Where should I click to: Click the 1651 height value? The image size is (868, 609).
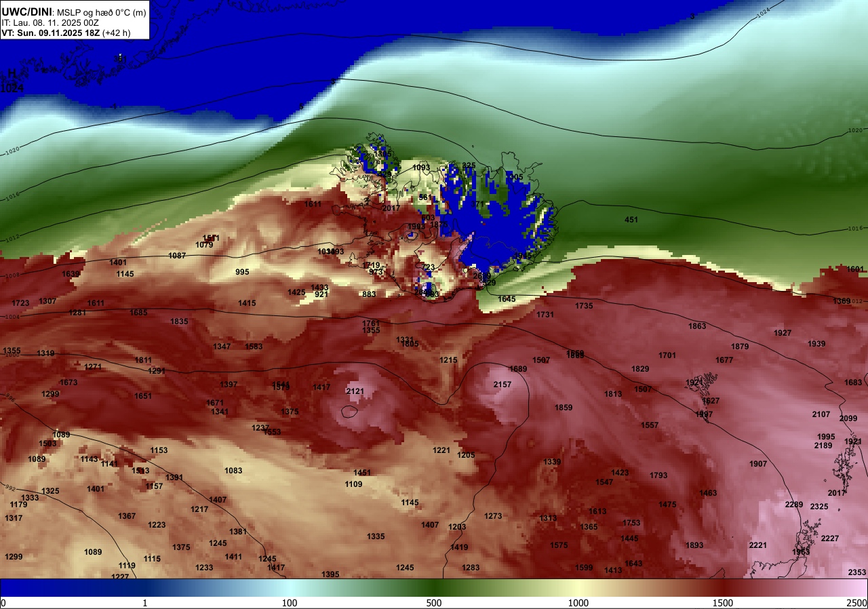pyautogui.click(x=143, y=396)
